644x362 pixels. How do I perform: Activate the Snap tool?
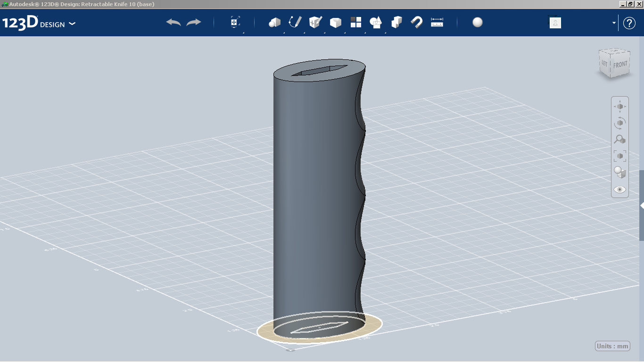tap(417, 22)
